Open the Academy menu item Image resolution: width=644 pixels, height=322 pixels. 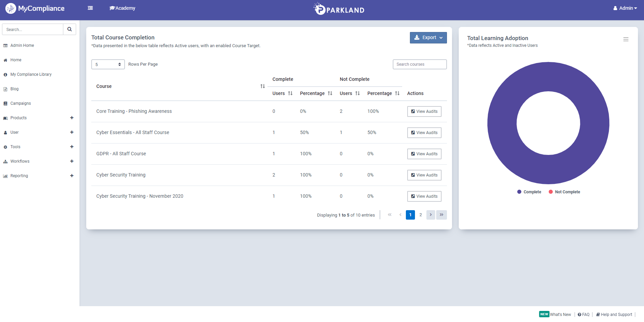(122, 8)
